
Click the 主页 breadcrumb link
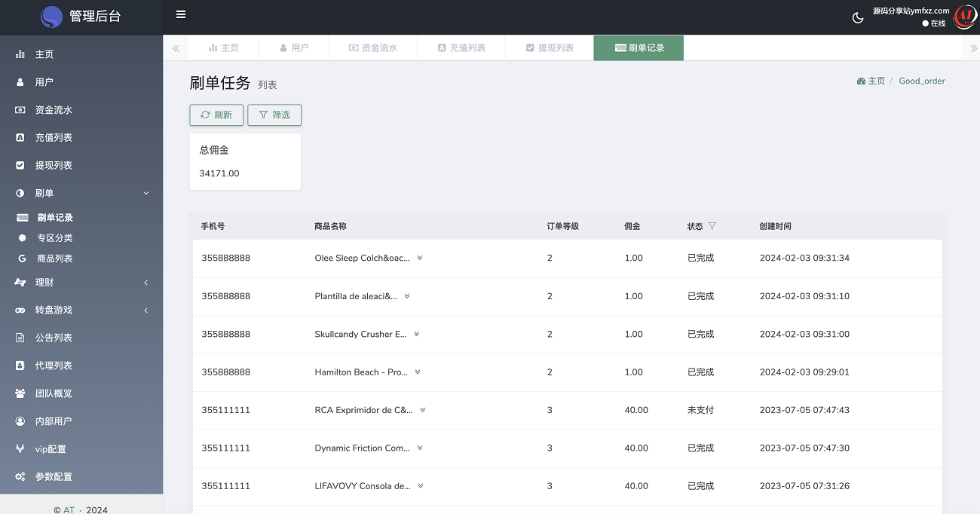[x=871, y=81]
